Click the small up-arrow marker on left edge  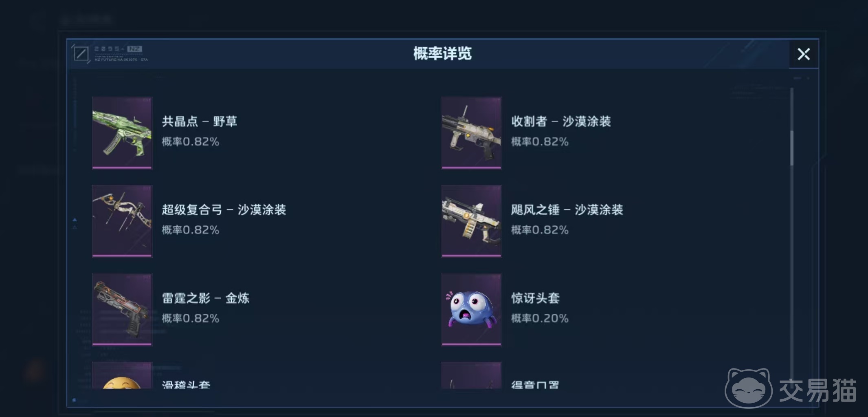[x=75, y=220]
